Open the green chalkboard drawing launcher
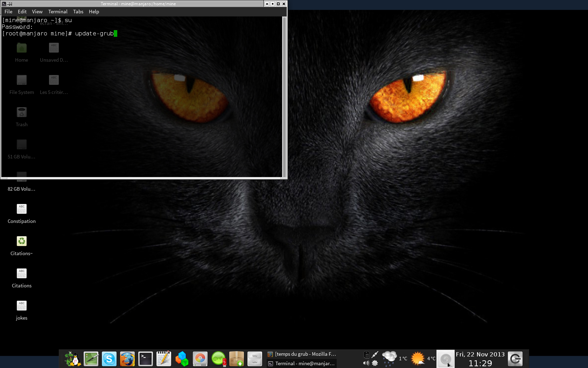 tap(91, 359)
